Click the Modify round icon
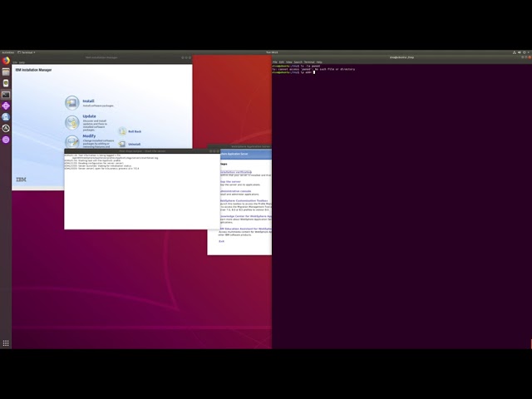This screenshot has height=399, width=532. point(72,141)
